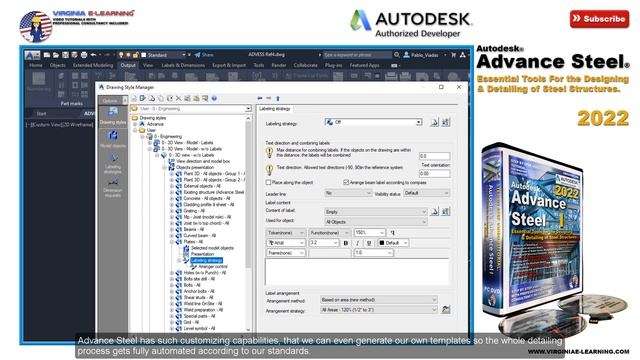Select Level symbol - All tree item
Viewport: 640px width, 360px height.
(x=200, y=329)
